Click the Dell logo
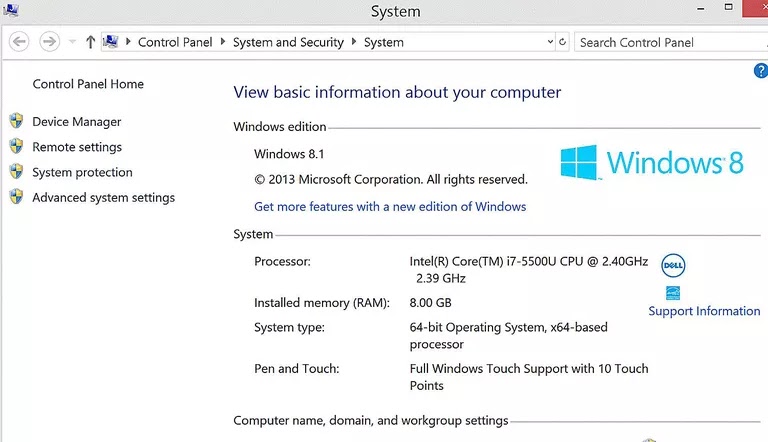 point(673,266)
